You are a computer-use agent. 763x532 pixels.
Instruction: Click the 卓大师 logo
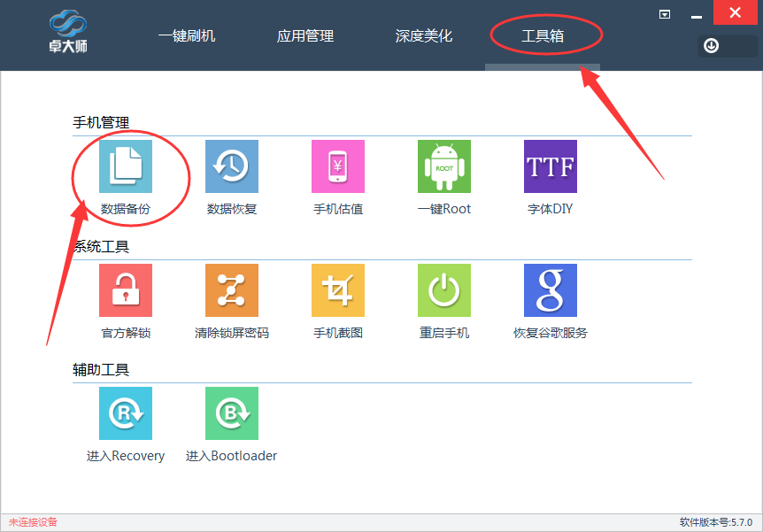[x=66, y=31]
